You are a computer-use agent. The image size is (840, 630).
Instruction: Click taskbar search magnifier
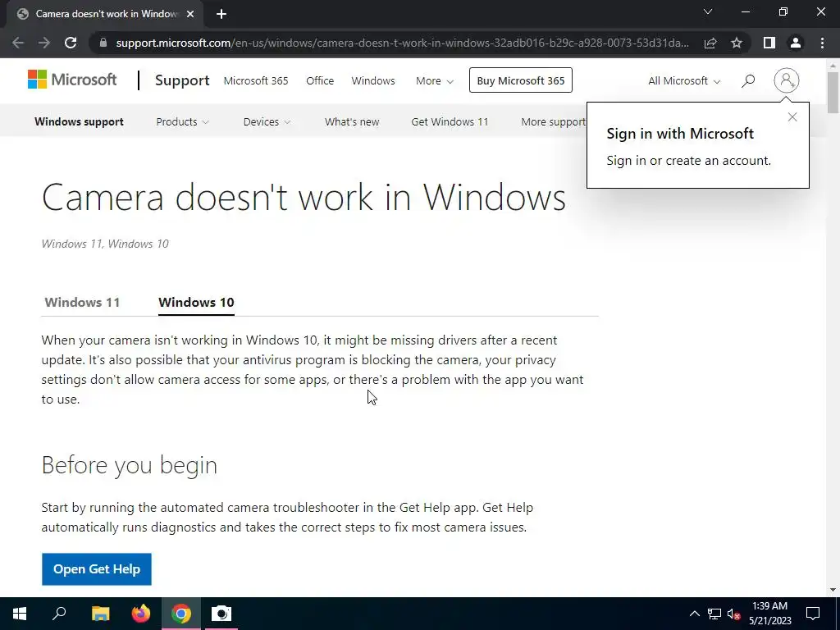click(x=59, y=614)
